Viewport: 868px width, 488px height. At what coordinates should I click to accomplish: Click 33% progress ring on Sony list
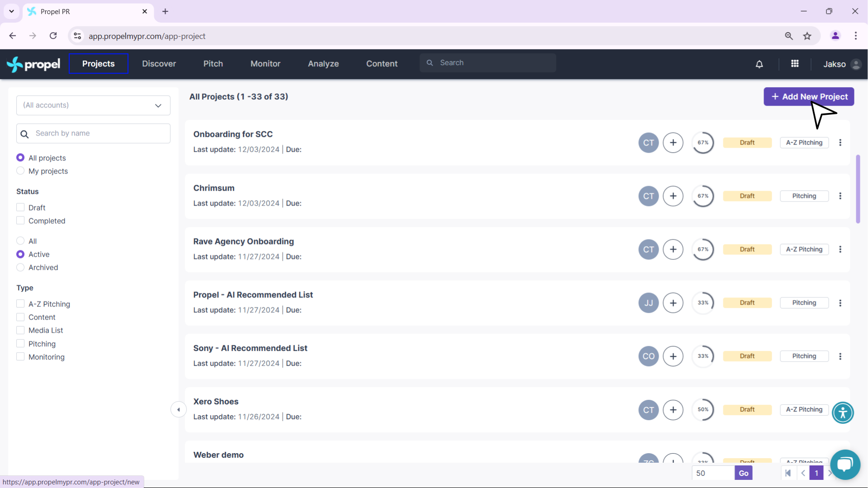(703, 356)
